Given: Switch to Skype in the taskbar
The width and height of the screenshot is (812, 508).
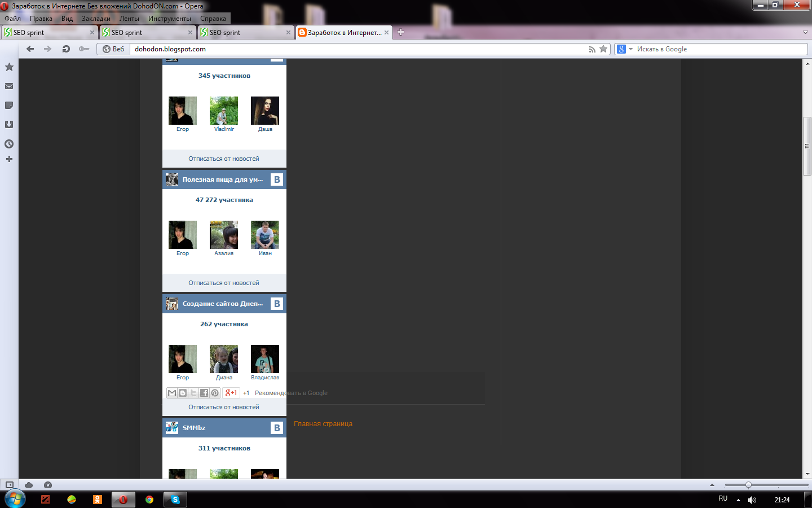Looking at the screenshot, I should [x=175, y=500].
